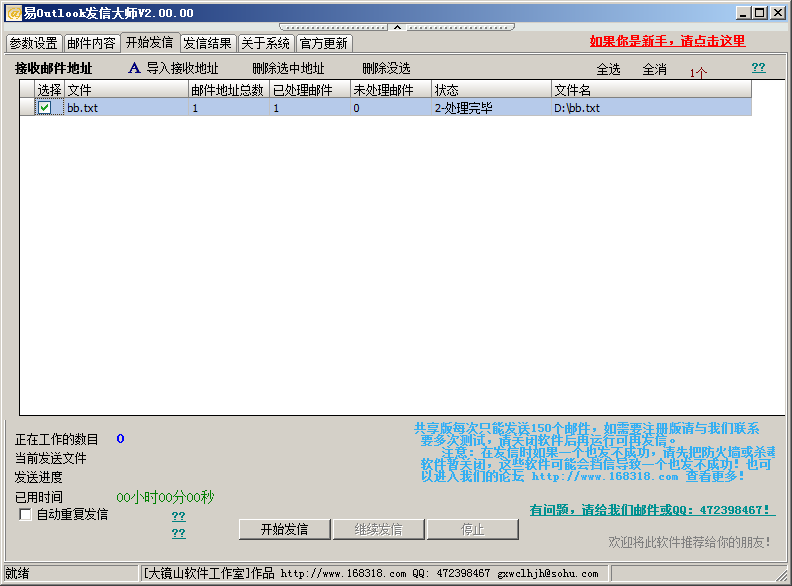This screenshot has width=792, height=586.
Task: Click 删除选中地址 to remove selected addresses
Action: (288, 69)
